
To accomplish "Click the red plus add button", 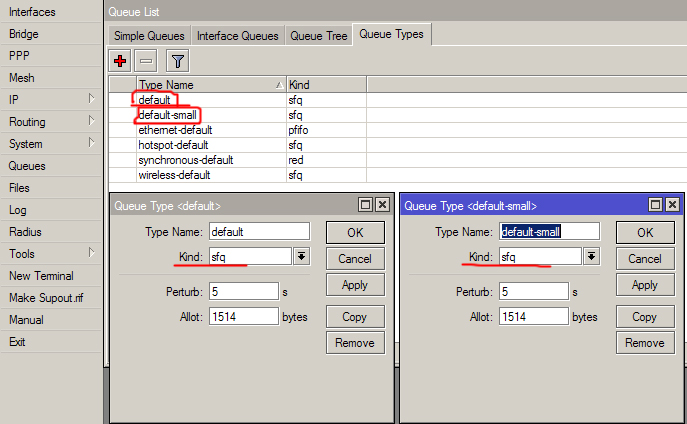I will tap(121, 61).
